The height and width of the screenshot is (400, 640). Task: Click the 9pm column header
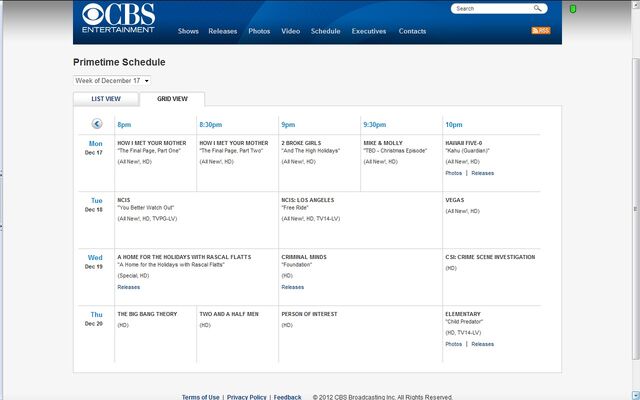(288, 124)
